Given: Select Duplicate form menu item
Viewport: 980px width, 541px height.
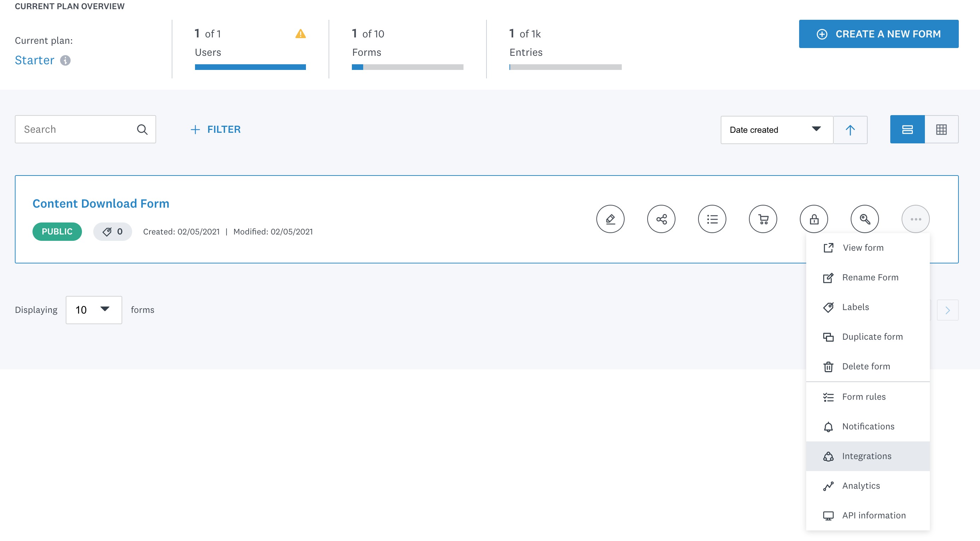Looking at the screenshot, I should coord(868,337).
